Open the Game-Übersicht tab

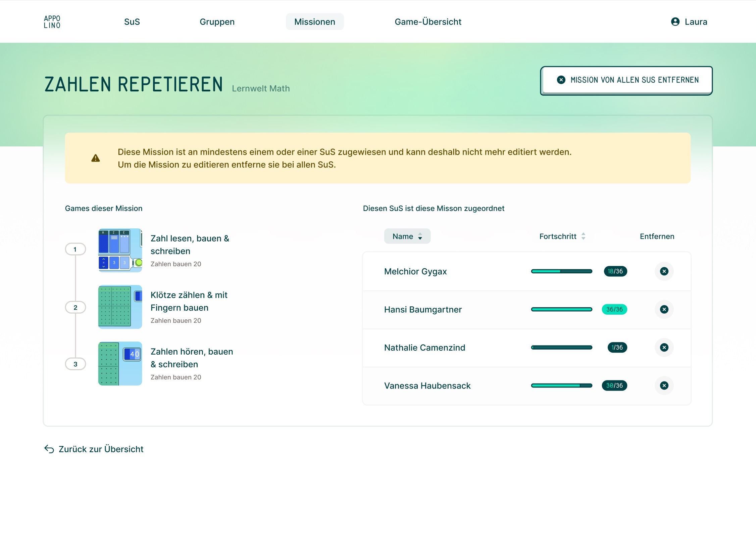(427, 22)
